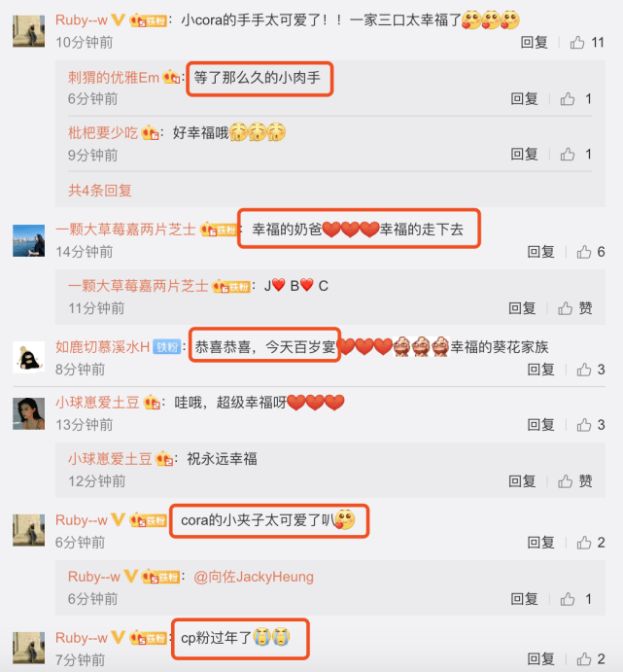Screen dimensions: 623x672
Task: Like the 恭喜恭喜，今天百岁宴 comment
Action: click(583, 370)
